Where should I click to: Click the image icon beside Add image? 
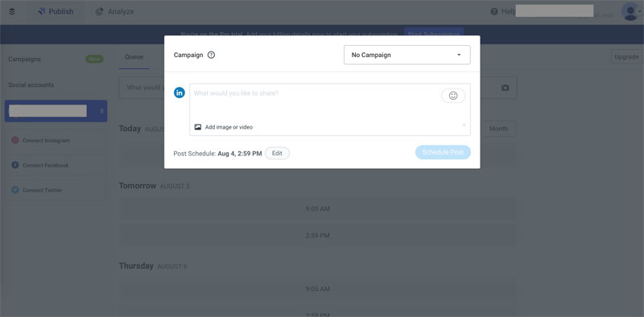(x=198, y=127)
